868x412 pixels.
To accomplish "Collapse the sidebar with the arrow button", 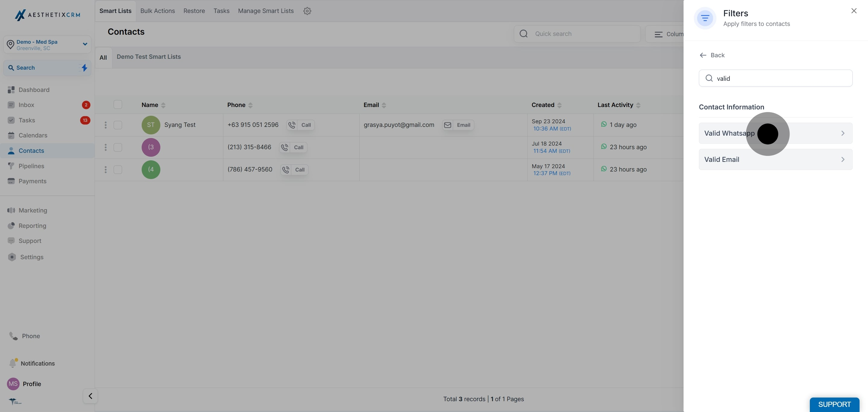I will (x=90, y=396).
